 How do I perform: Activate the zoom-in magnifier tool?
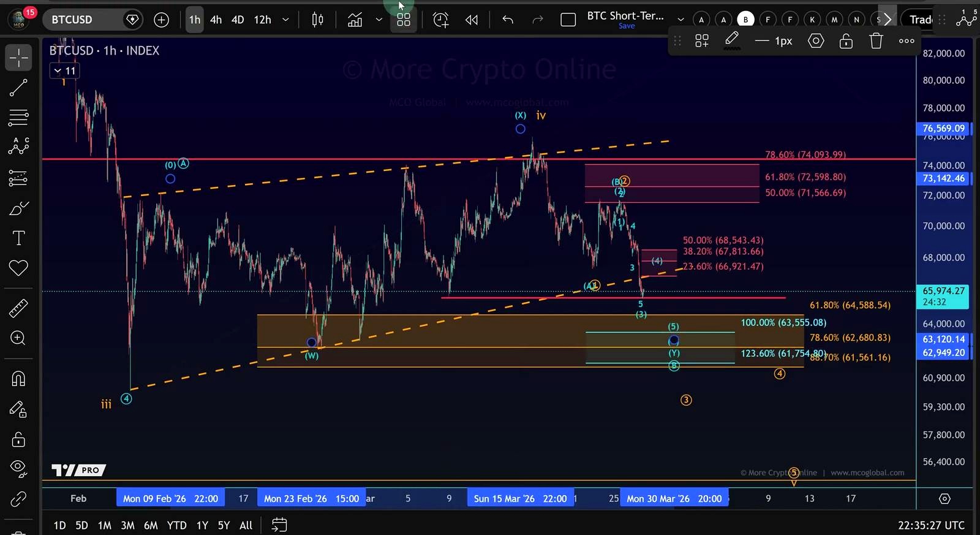(x=18, y=338)
